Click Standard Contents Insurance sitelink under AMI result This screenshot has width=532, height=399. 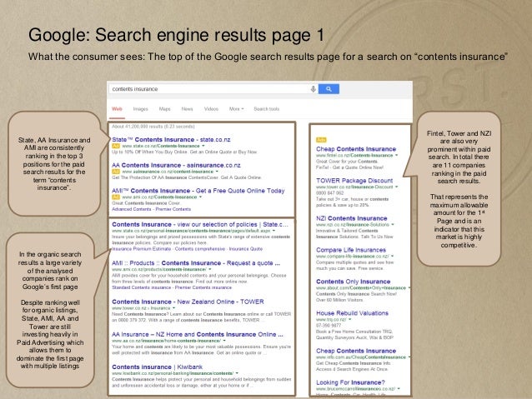tap(141, 287)
